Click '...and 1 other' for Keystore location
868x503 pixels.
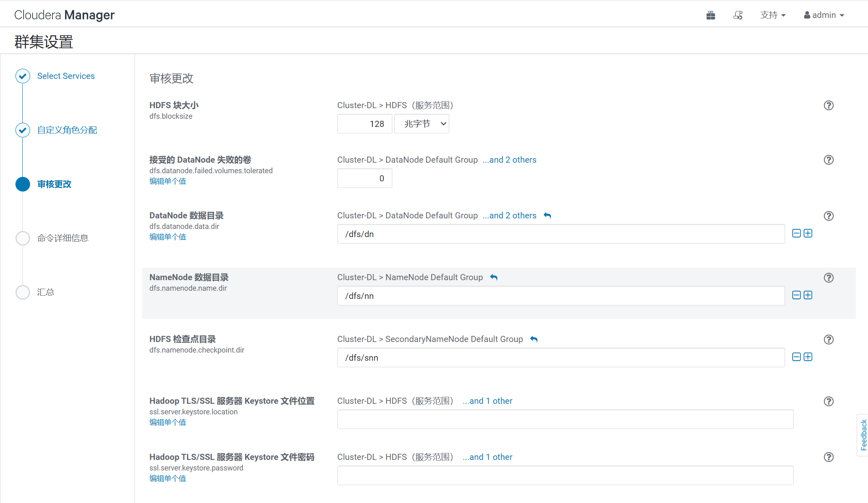tap(487, 401)
